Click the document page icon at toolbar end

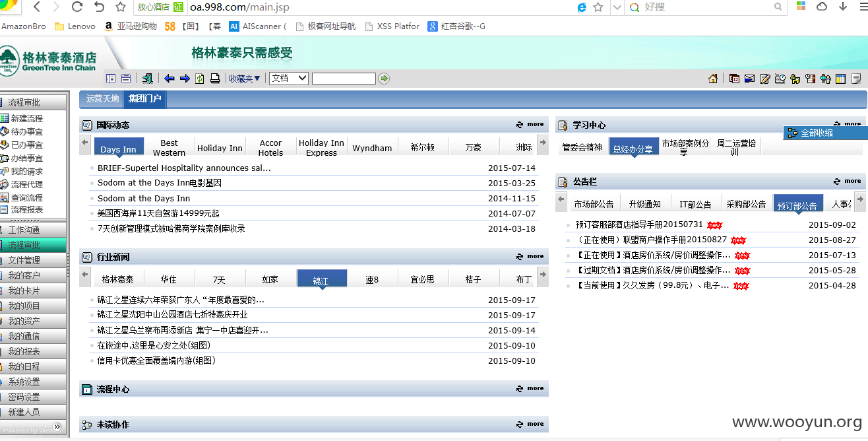(856, 79)
